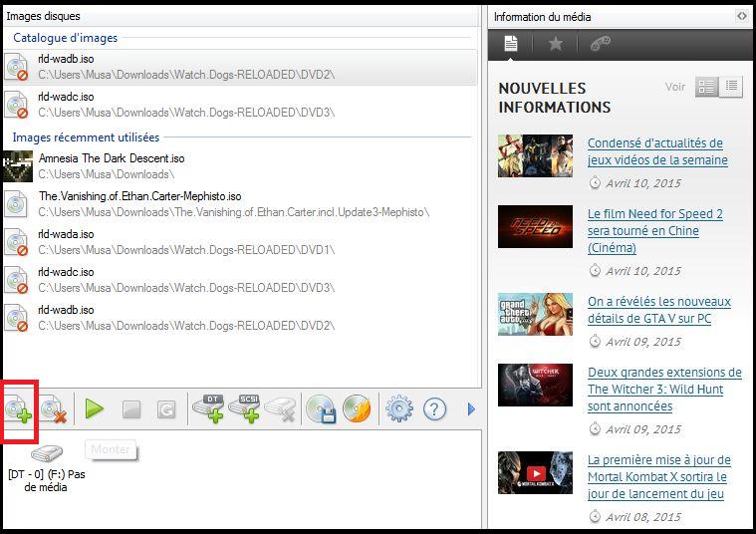
Task: Click the grey Unmount stop button
Action: click(131, 409)
